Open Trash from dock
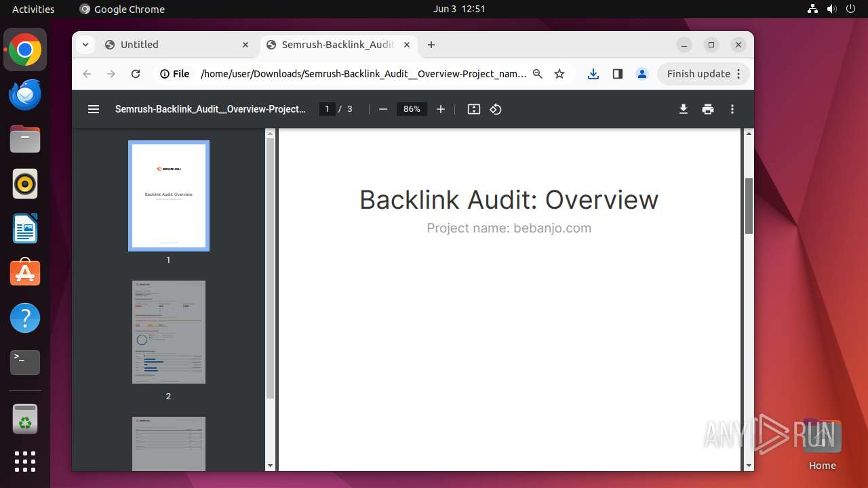This screenshot has width=868, height=488. point(25,419)
